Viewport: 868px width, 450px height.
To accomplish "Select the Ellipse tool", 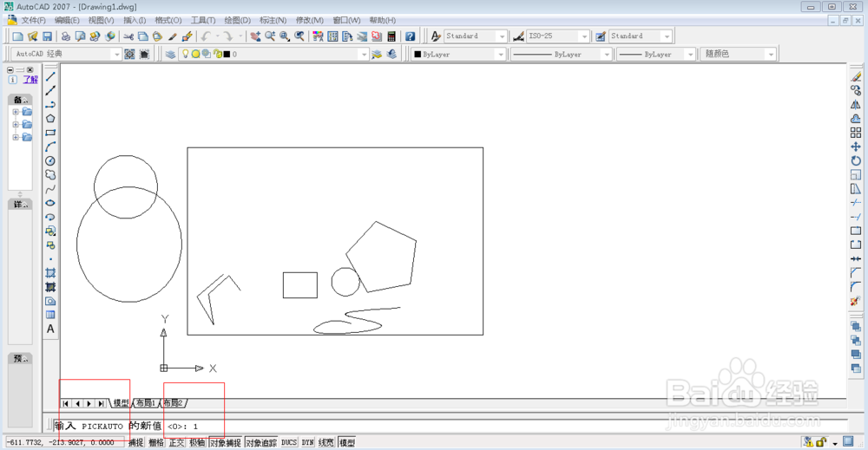I will point(50,203).
